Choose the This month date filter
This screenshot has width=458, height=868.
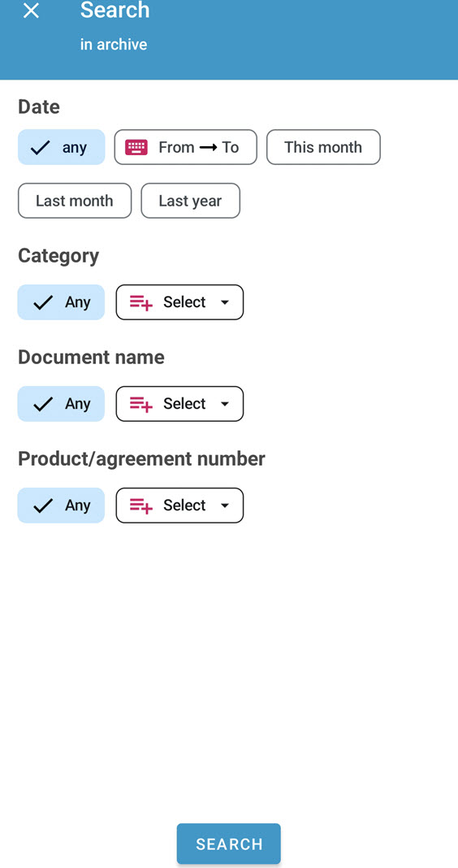[323, 147]
